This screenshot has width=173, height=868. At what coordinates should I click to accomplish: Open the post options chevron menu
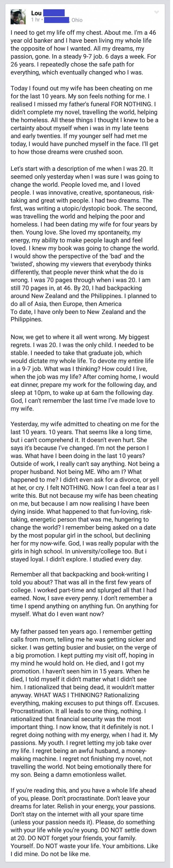[x=156, y=12]
